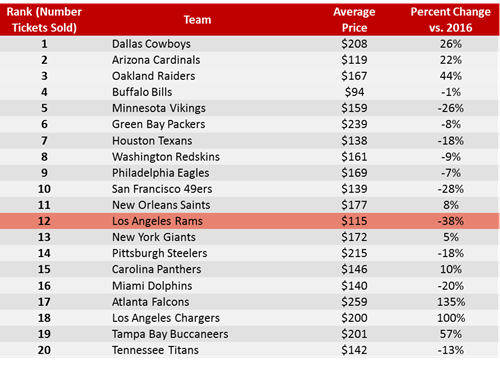Click the $94 Buffalo Bills price
This screenshot has width=500, height=365.
354,92
